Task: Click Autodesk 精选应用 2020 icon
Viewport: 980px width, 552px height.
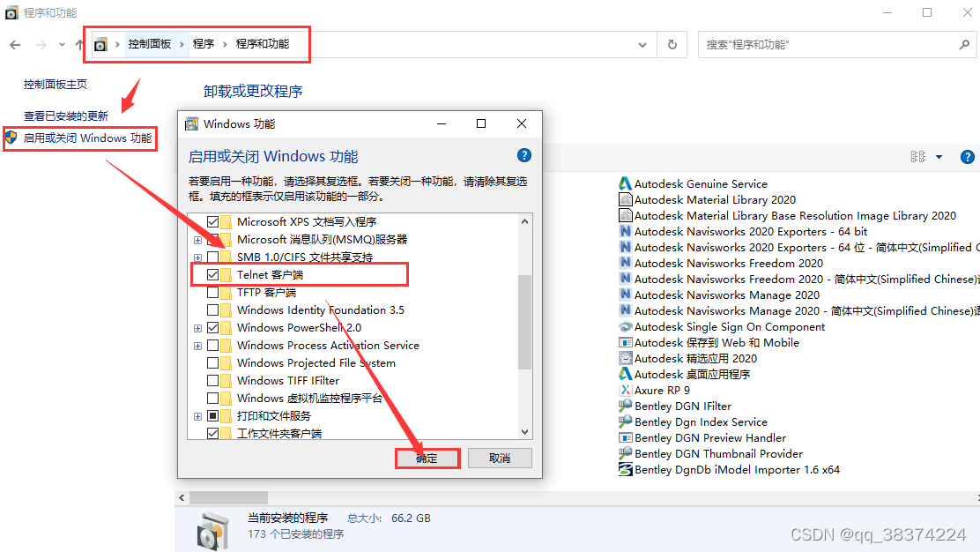Action: coord(625,358)
